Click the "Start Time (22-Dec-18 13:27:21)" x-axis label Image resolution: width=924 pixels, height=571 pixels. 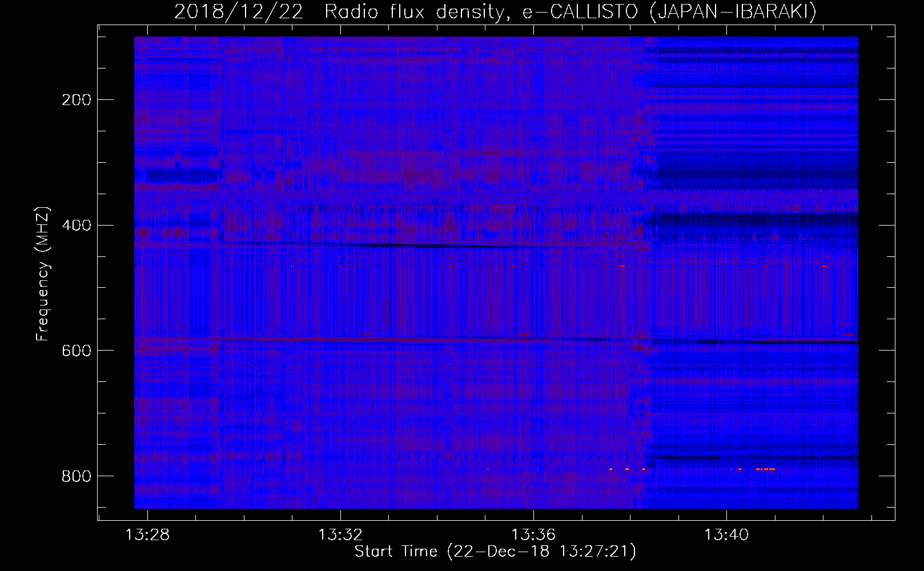(495, 552)
